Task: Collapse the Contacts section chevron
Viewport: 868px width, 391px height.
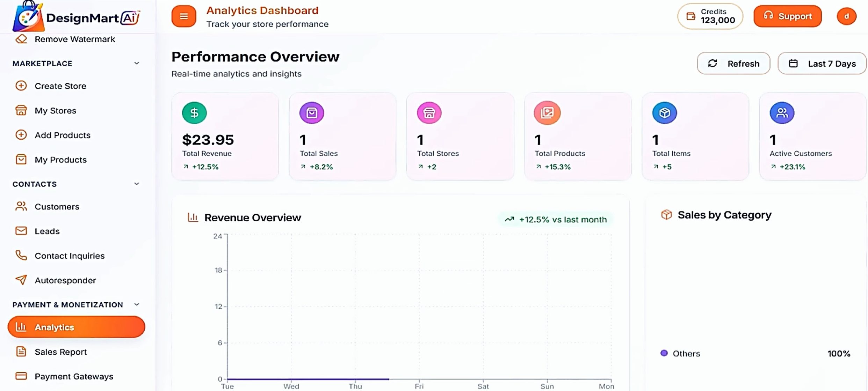Action: 137,184
